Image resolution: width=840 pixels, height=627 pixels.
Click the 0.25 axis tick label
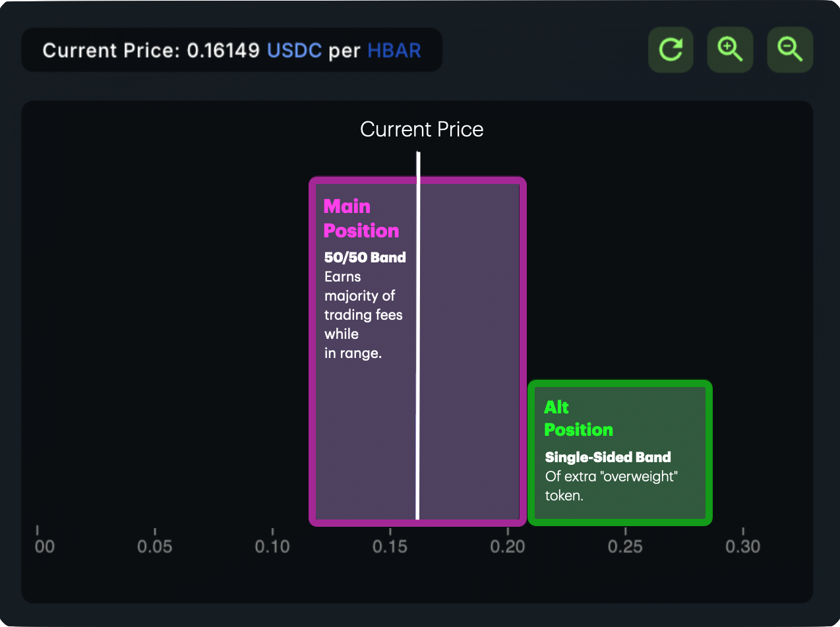click(x=625, y=547)
